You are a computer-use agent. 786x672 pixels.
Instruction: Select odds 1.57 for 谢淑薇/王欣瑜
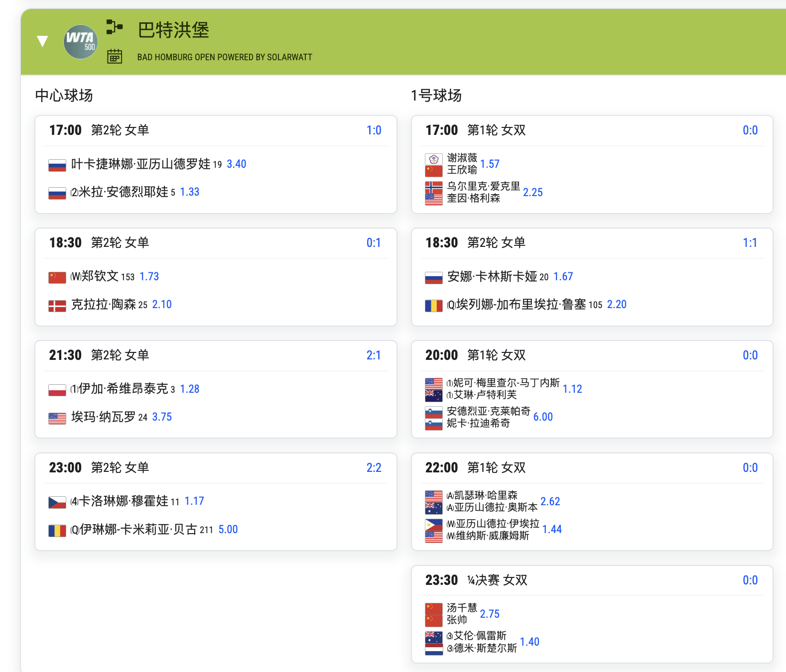point(490,164)
